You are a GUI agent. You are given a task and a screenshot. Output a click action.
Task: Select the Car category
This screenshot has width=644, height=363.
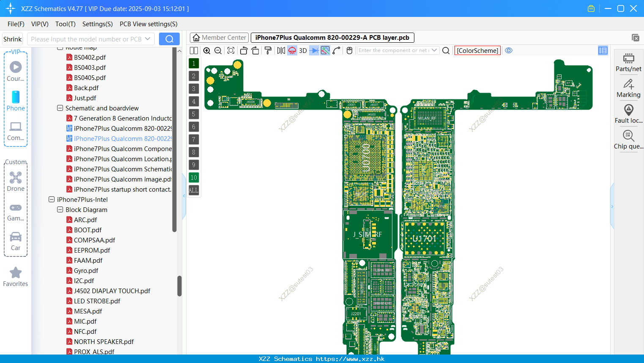pyautogui.click(x=16, y=241)
